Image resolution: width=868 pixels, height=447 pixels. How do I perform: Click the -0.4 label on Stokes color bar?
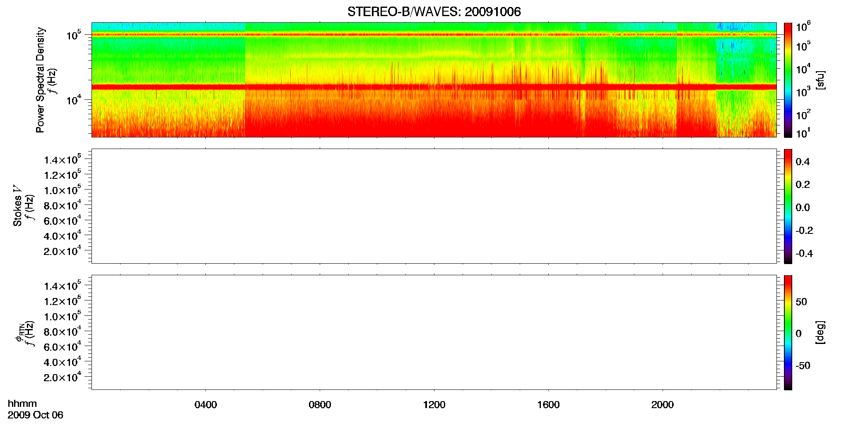(804, 254)
